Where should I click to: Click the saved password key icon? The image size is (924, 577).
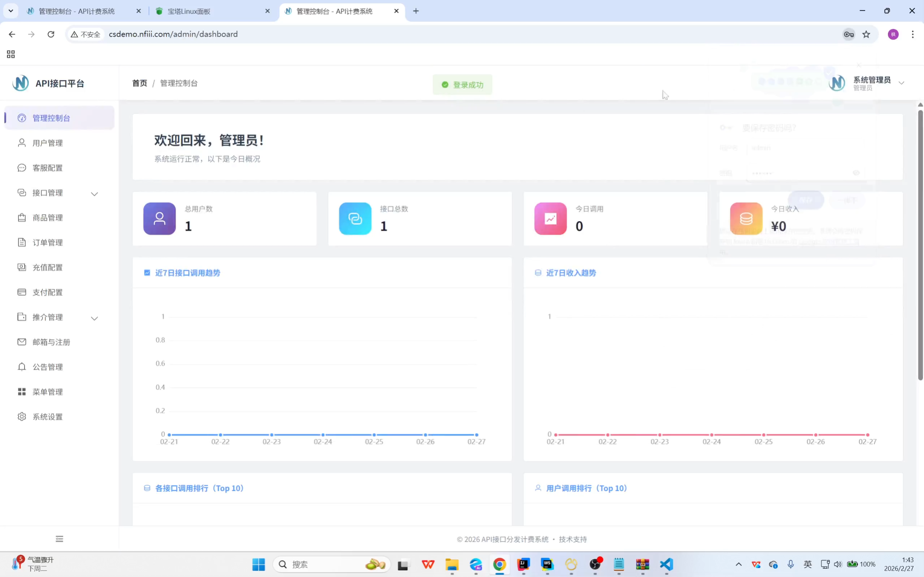click(x=849, y=34)
